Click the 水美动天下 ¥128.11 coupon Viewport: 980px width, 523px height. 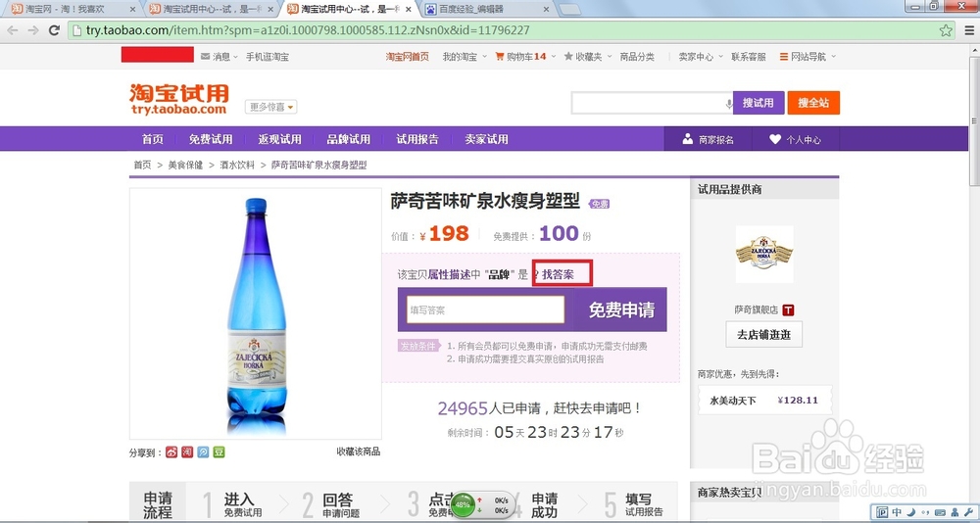click(x=764, y=400)
